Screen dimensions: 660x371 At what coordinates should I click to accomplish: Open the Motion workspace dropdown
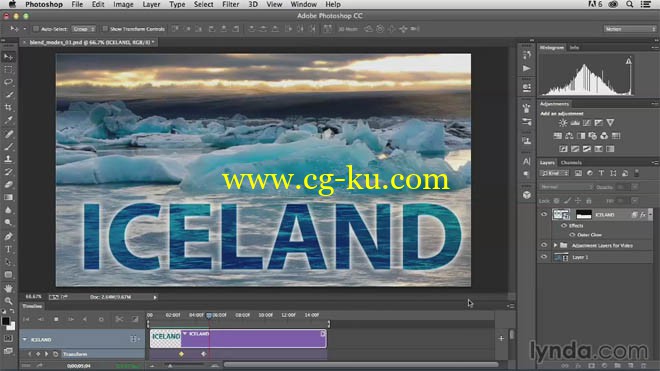tap(630, 29)
